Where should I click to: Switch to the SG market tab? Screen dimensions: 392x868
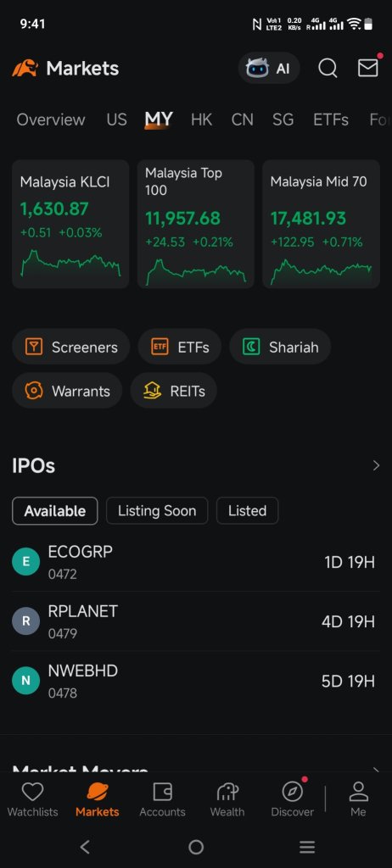(283, 120)
